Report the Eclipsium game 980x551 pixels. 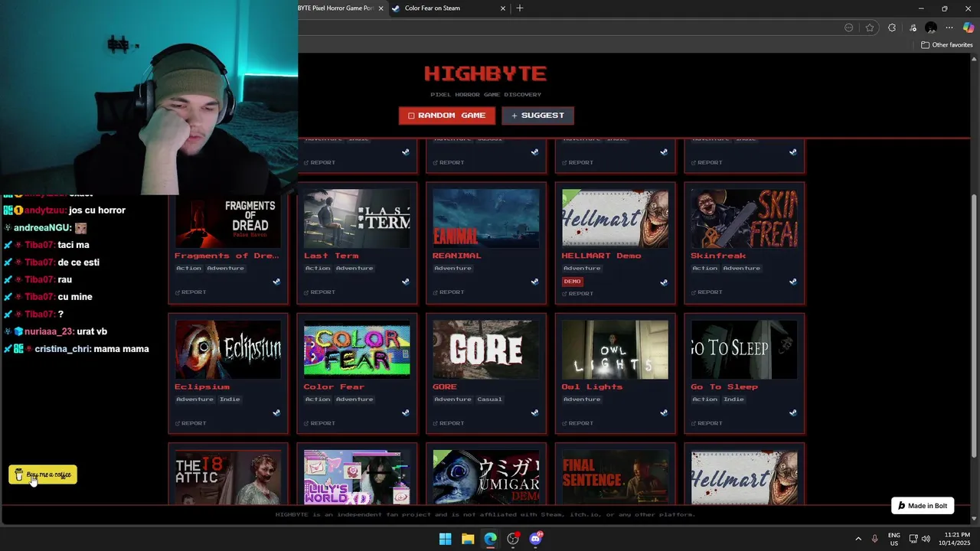191,423
